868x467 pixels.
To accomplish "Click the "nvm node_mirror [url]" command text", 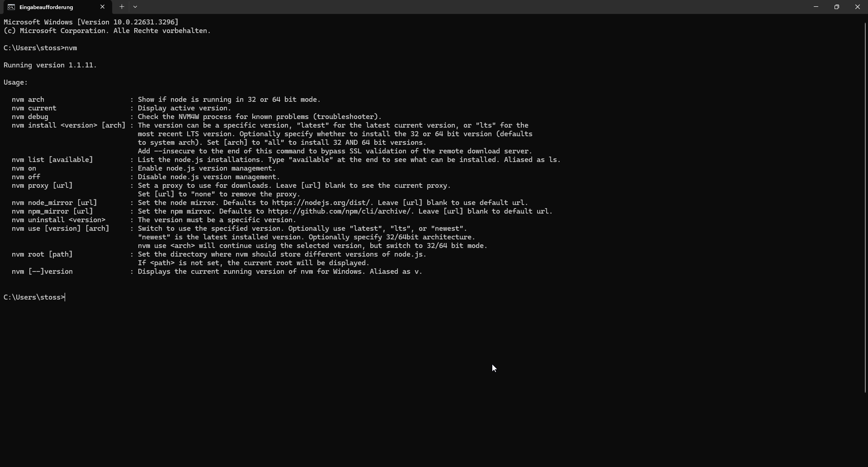I will click(54, 203).
